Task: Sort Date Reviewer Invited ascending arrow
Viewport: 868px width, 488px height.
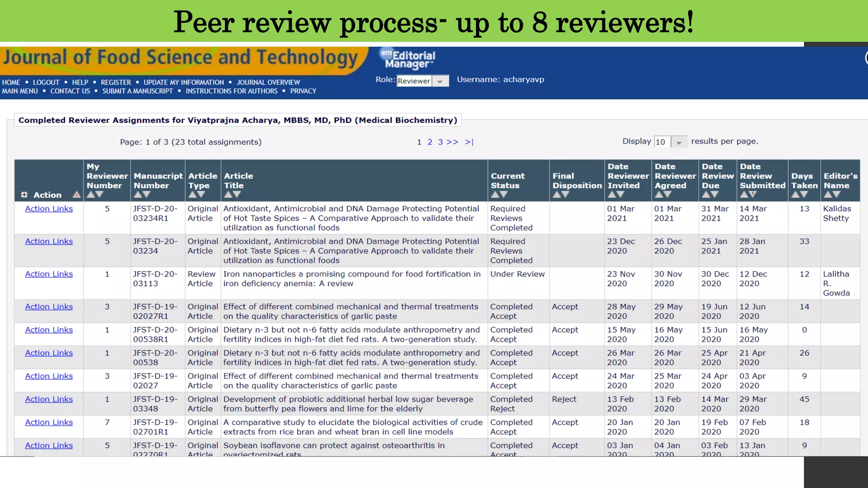Action: (612, 194)
